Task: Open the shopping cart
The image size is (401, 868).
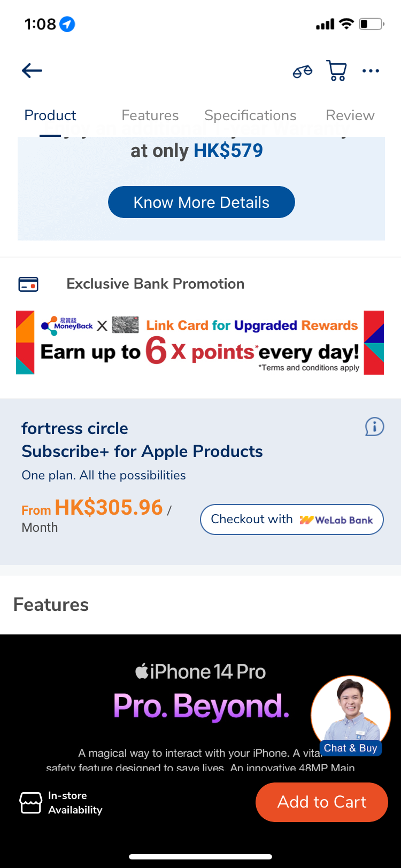Action: (x=336, y=70)
